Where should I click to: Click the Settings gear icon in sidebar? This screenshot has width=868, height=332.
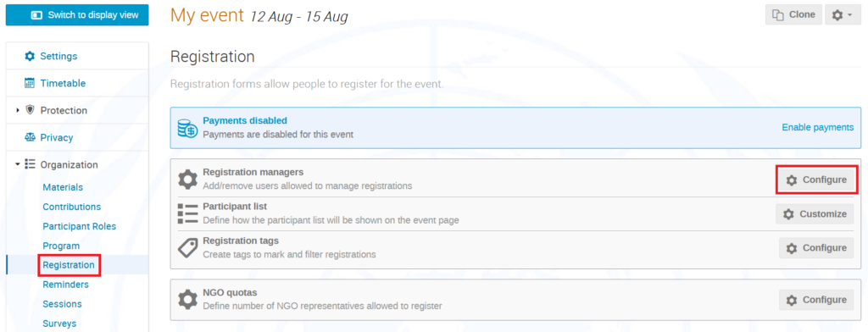30,57
